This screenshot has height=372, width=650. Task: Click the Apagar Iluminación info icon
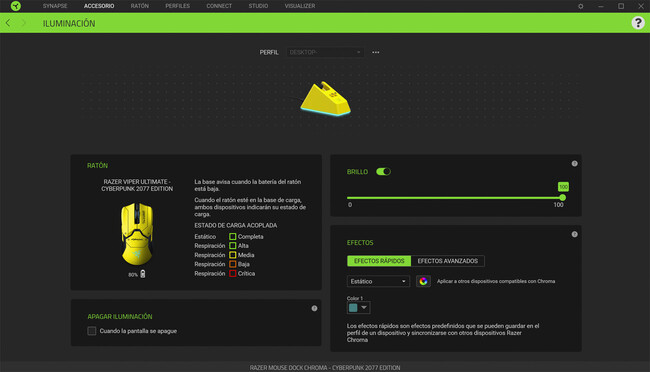click(314, 308)
